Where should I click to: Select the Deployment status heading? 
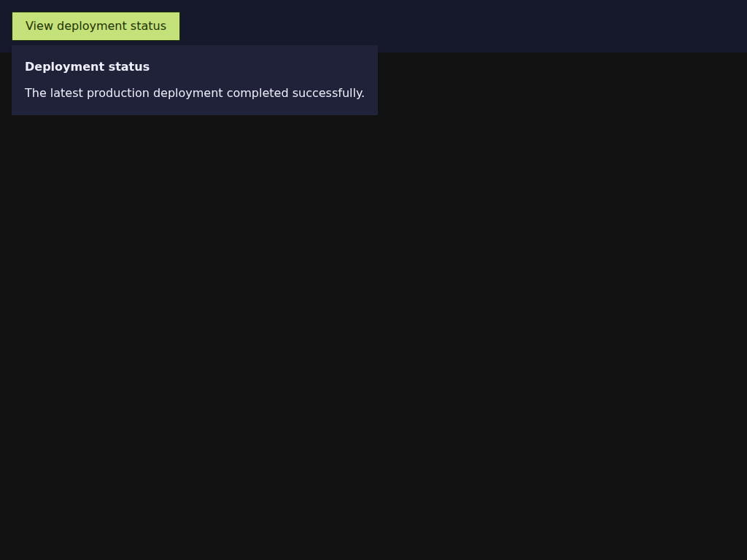tap(88, 66)
